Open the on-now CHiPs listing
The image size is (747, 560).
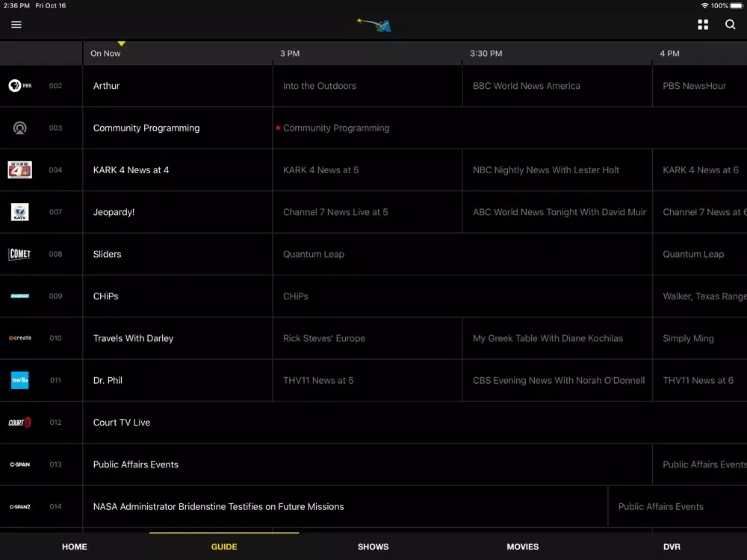(178, 296)
